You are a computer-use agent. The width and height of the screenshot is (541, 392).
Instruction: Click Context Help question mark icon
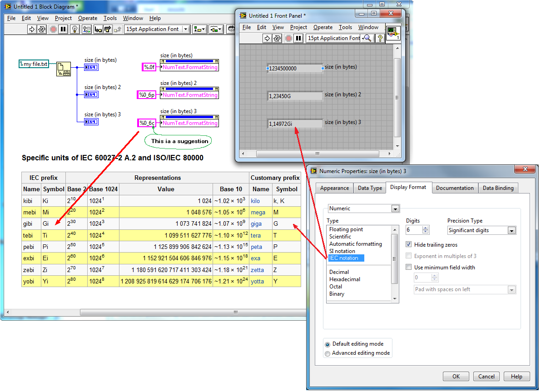(x=380, y=38)
